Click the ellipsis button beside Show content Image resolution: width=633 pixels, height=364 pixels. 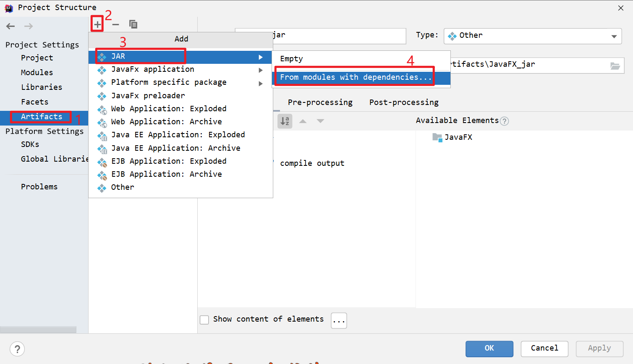pyautogui.click(x=339, y=321)
